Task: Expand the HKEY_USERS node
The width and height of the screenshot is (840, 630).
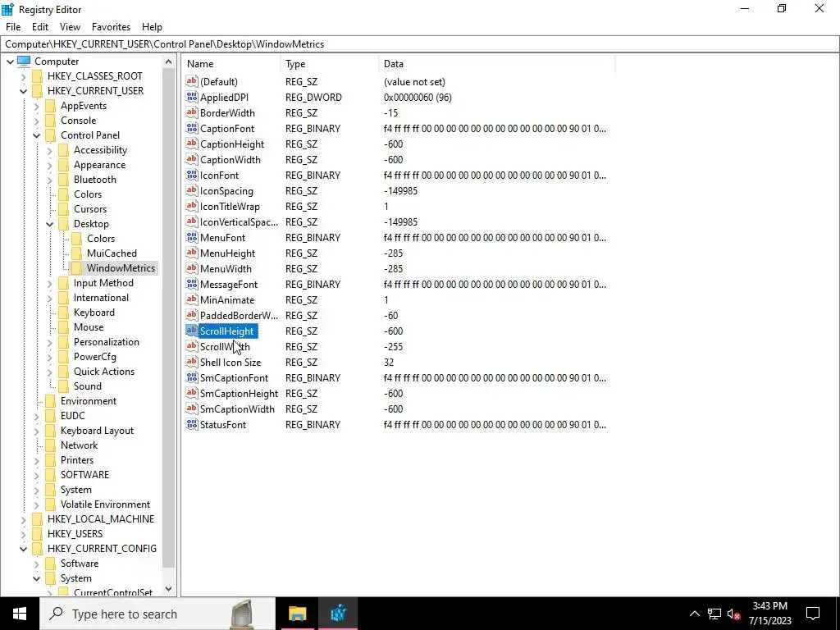Action: click(24, 534)
